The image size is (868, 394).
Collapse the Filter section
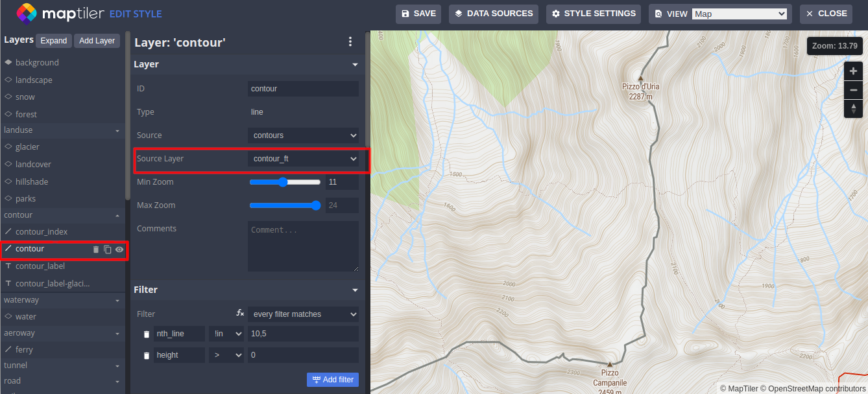tap(355, 290)
